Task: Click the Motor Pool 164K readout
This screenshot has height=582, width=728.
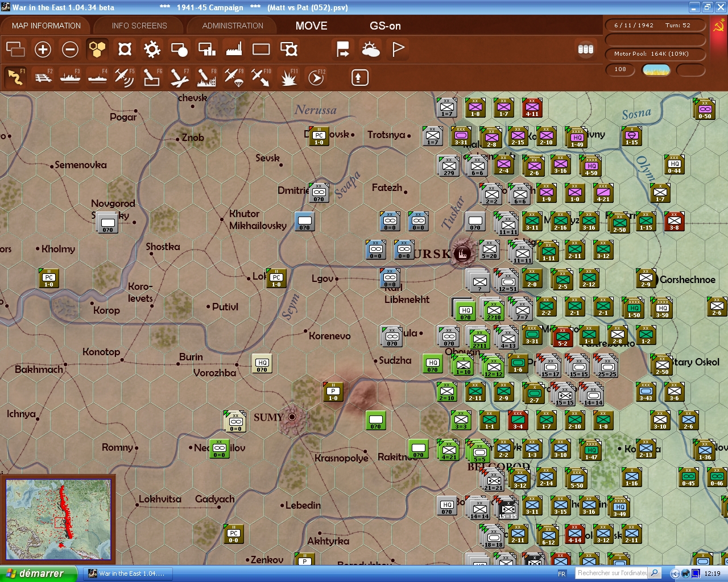Action: coord(655,54)
